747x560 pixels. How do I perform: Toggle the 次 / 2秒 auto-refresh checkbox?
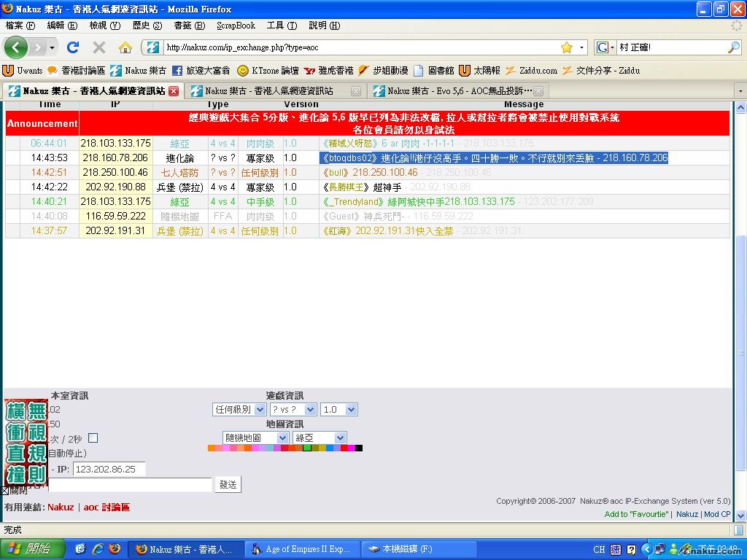point(93,438)
